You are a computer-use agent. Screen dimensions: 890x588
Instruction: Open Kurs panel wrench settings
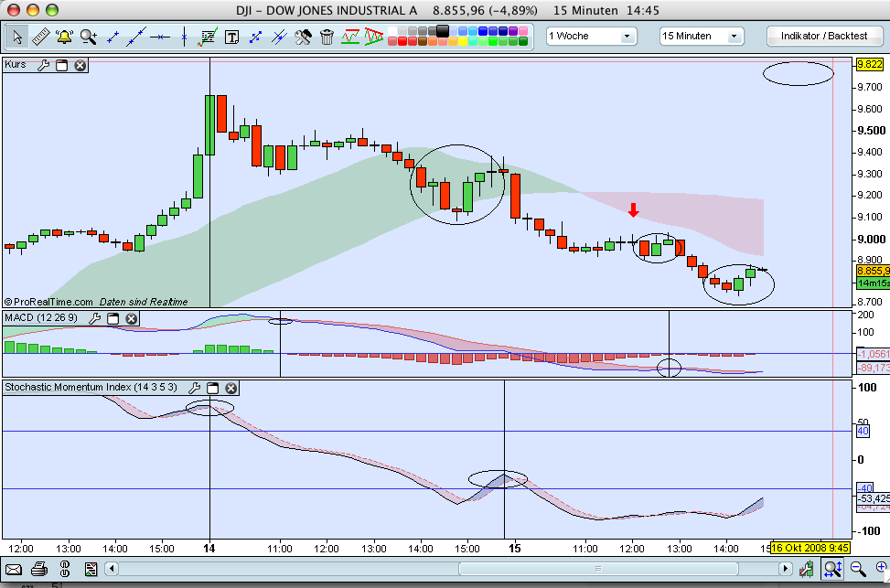(43, 65)
